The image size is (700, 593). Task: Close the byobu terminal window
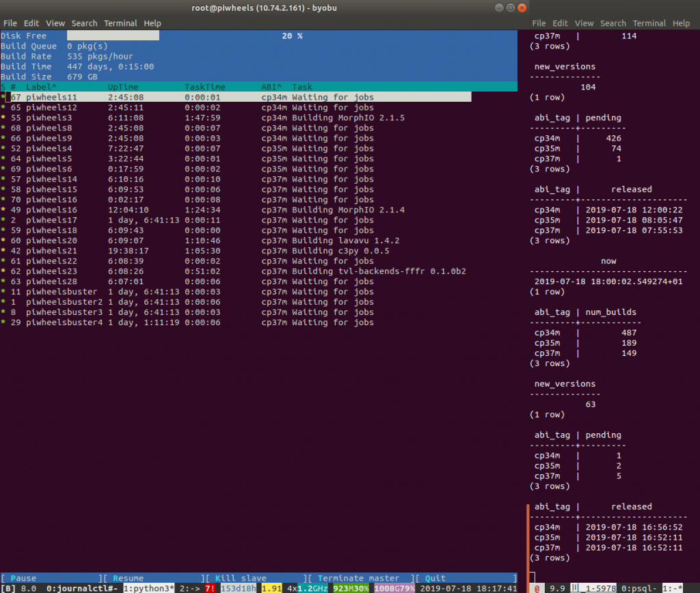click(x=522, y=8)
